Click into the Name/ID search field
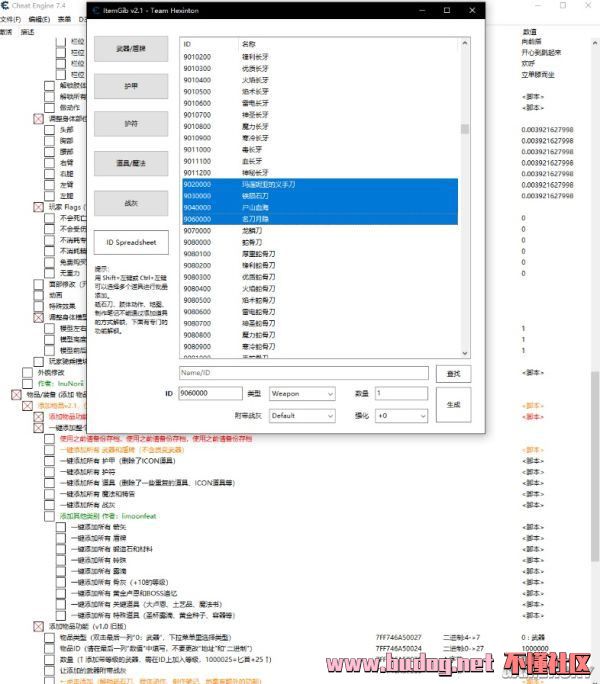600x684 pixels. point(304,373)
